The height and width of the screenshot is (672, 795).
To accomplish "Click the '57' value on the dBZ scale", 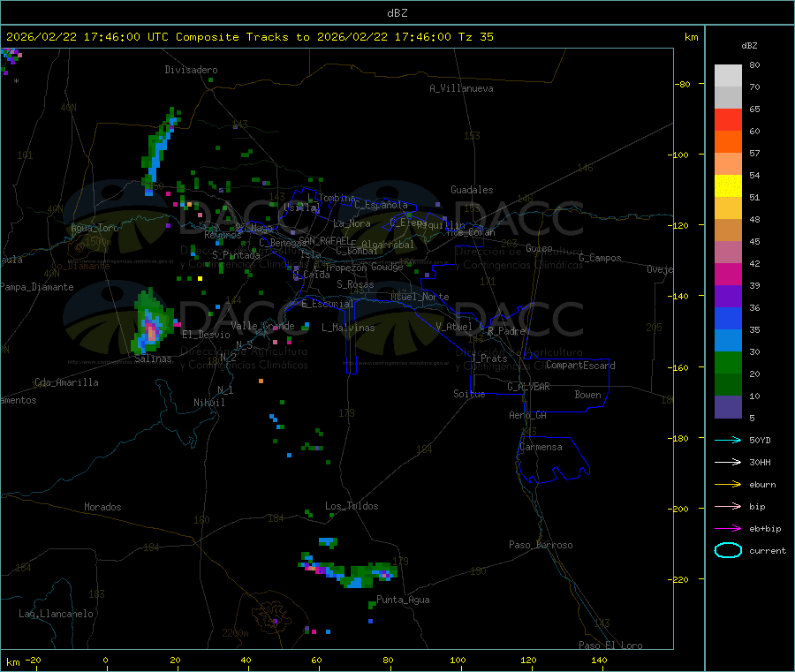I will tap(754, 153).
